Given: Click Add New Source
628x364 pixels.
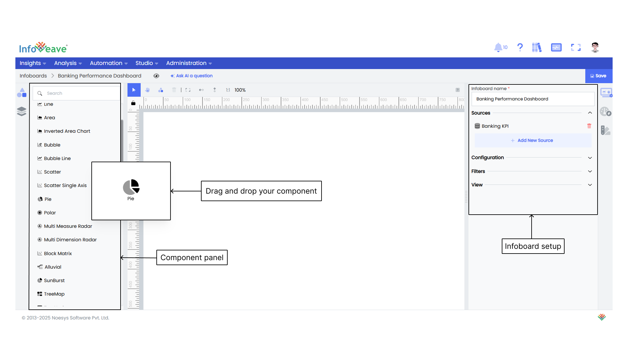Looking at the screenshot, I should [x=533, y=141].
